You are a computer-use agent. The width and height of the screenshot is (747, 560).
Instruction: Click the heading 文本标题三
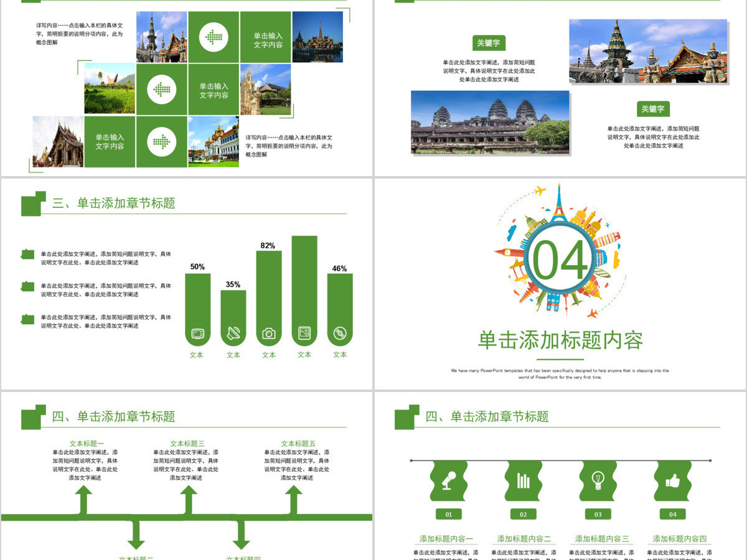[187, 444]
